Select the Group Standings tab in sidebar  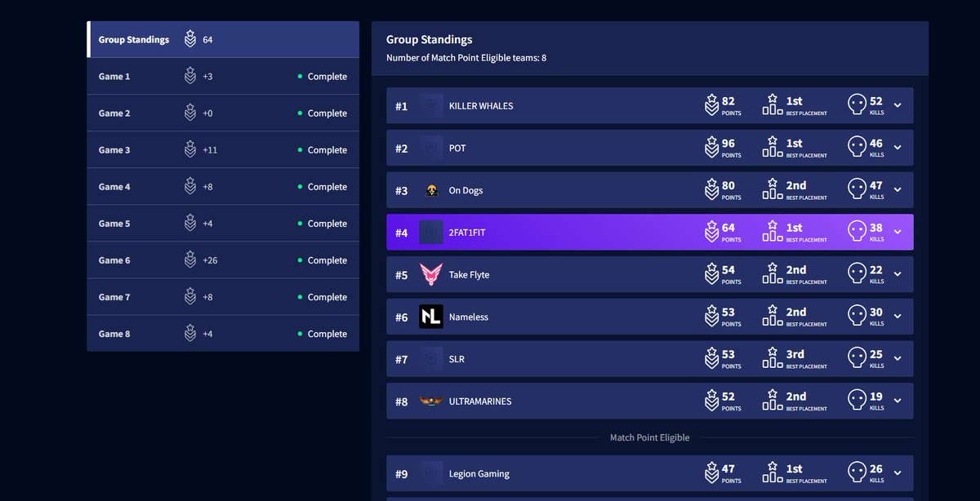coord(223,39)
